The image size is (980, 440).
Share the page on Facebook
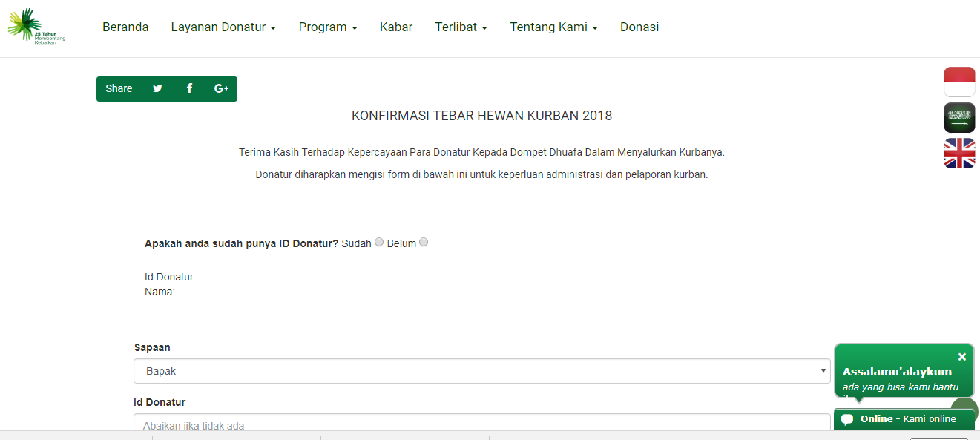tap(189, 88)
